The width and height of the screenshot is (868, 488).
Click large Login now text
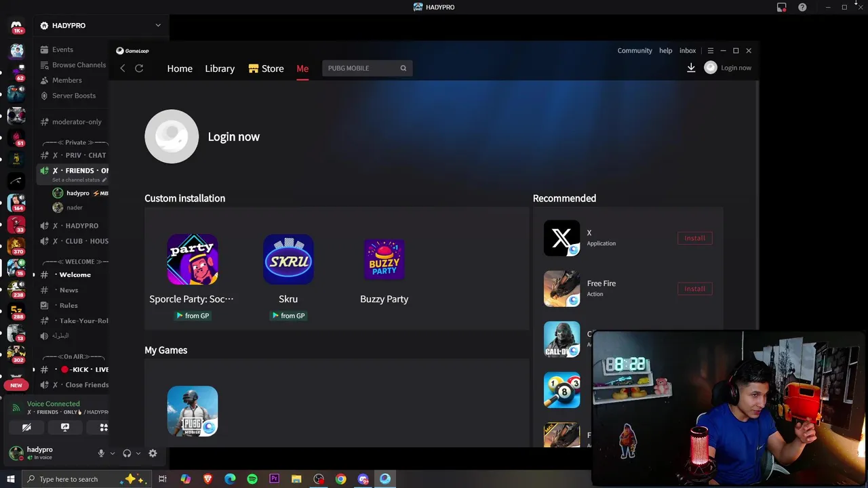point(234,137)
